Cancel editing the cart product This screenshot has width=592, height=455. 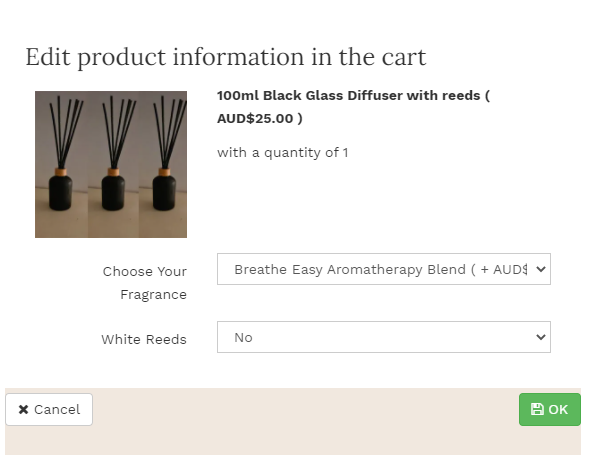tap(49, 409)
